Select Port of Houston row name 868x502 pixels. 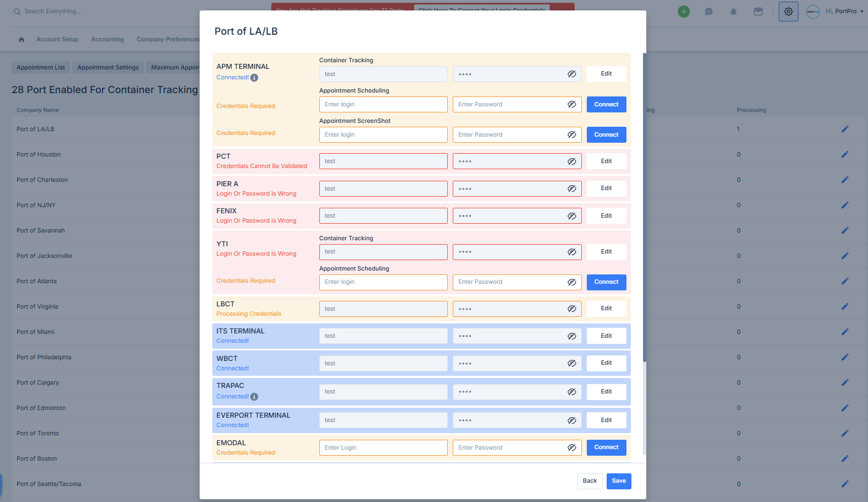tap(39, 154)
